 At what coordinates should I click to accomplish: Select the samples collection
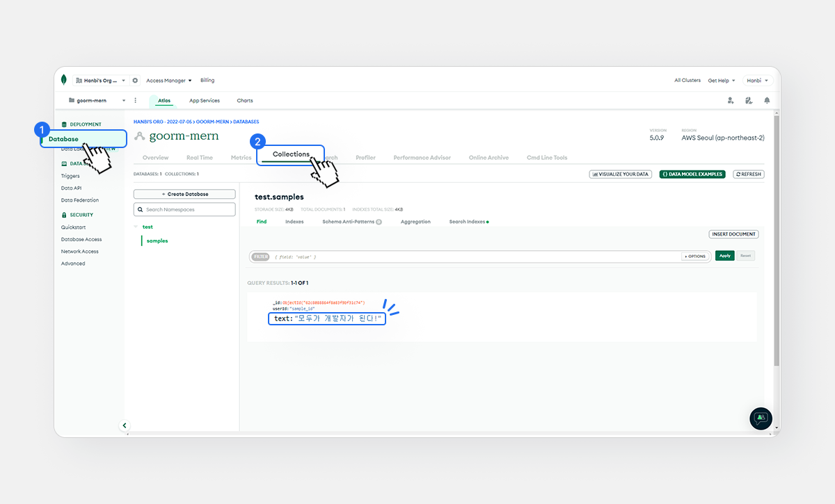coord(157,241)
